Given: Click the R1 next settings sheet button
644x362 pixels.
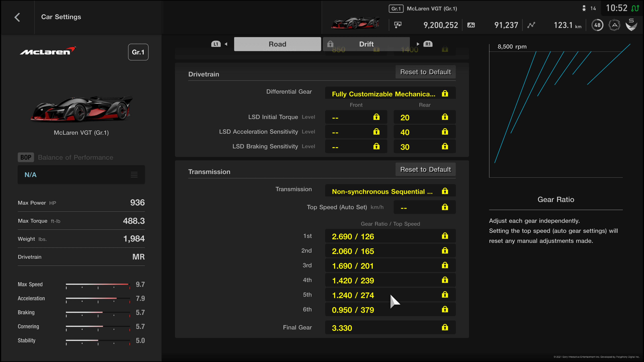Looking at the screenshot, I should click(428, 44).
